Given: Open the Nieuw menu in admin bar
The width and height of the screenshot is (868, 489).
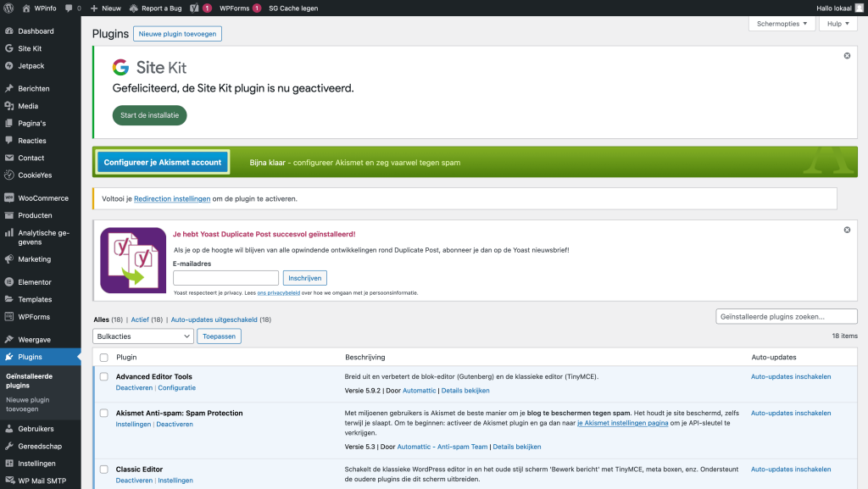Looking at the screenshot, I should tap(106, 8).
